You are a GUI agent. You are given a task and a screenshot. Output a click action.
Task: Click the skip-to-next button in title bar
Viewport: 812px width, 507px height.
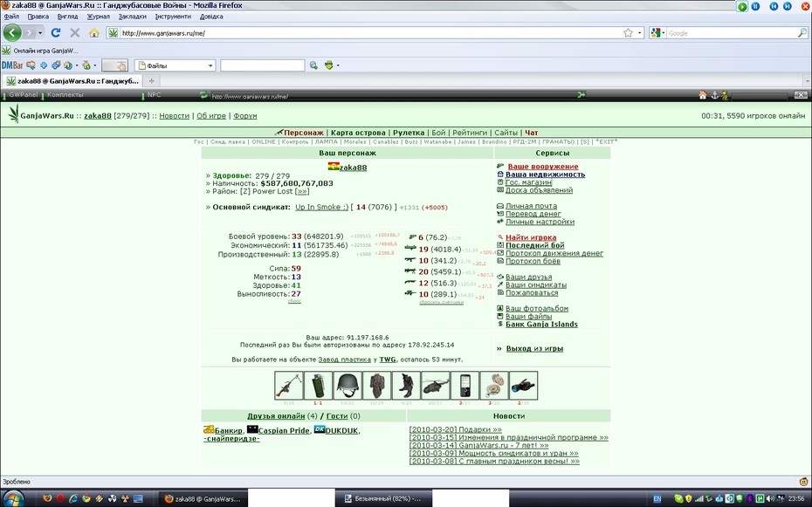point(788,6)
